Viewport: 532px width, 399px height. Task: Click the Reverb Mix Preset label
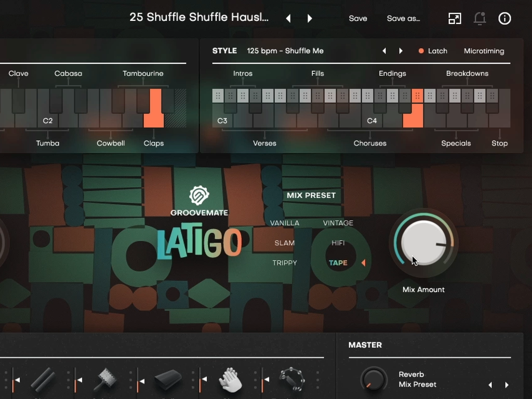(417, 379)
